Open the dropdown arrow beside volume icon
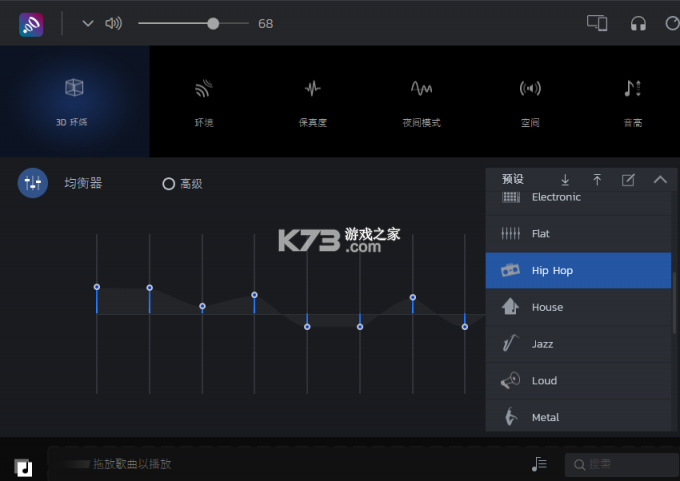The width and height of the screenshot is (680, 481). (88, 23)
